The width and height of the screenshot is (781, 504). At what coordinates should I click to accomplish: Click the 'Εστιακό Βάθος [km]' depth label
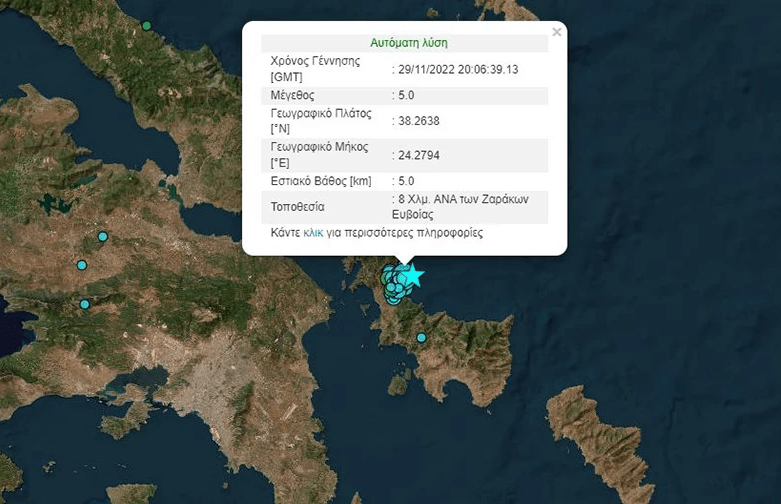point(320,181)
